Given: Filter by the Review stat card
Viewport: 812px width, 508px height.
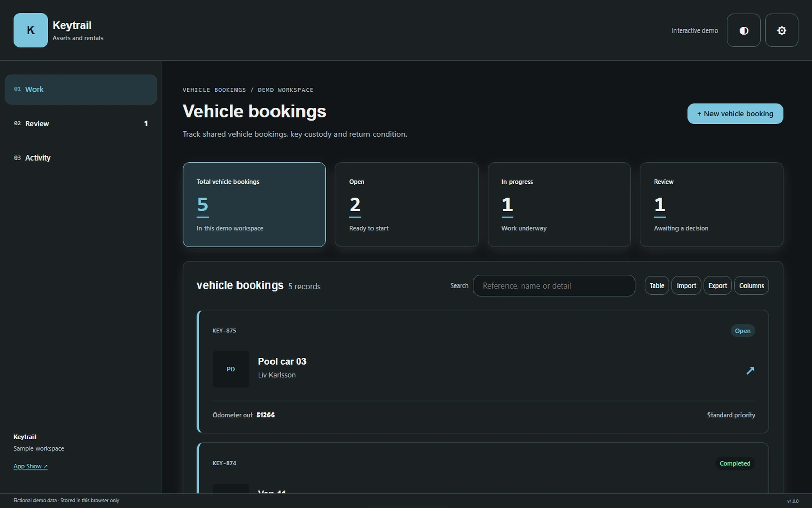Looking at the screenshot, I should point(712,205).
